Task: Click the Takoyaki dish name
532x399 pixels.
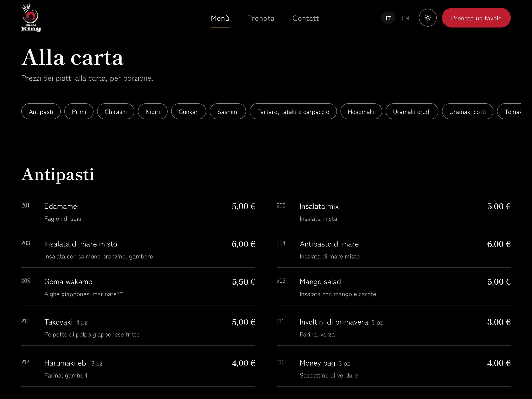Action: click(x=59, y=322)
